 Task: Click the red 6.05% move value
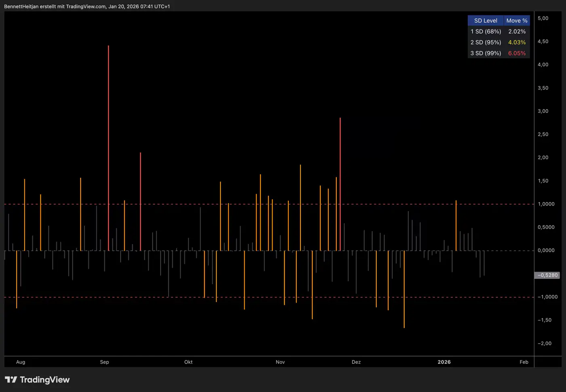pos(517,53)
